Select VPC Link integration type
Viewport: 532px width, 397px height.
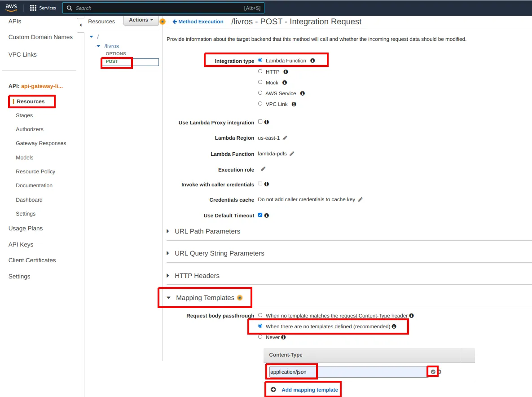point(260,104)
